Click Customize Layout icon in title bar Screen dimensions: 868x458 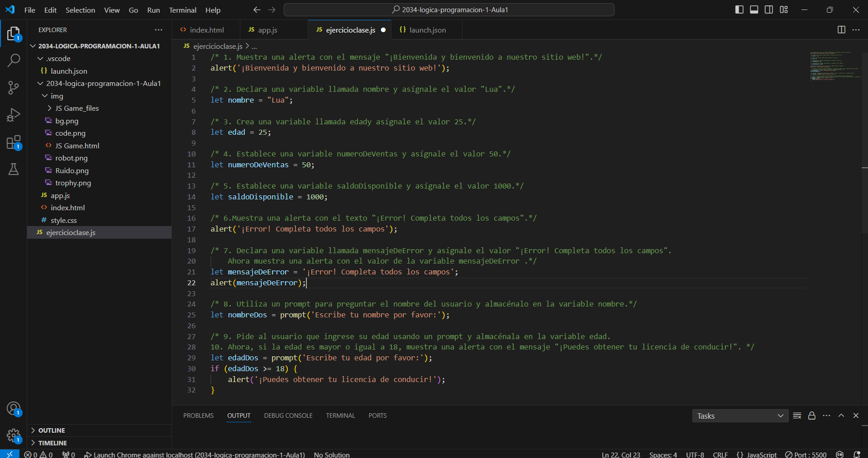[x=784, y=9]
